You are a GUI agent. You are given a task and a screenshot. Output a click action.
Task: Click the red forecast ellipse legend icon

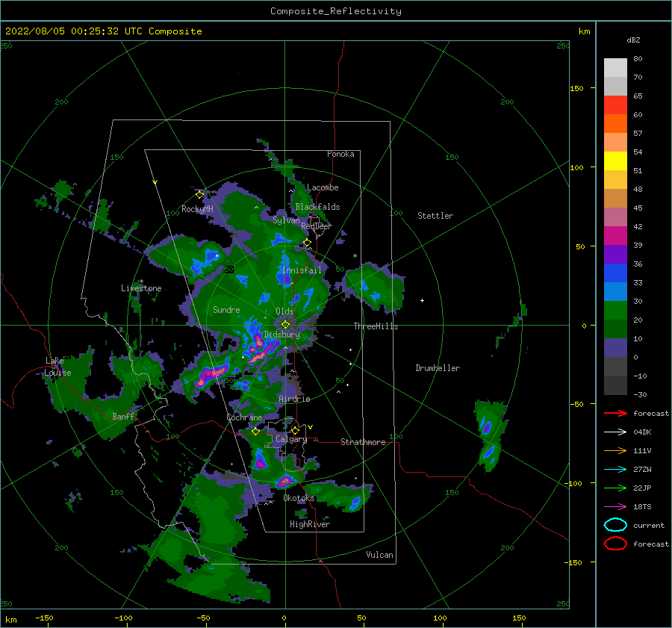click(x=615, y=544)
